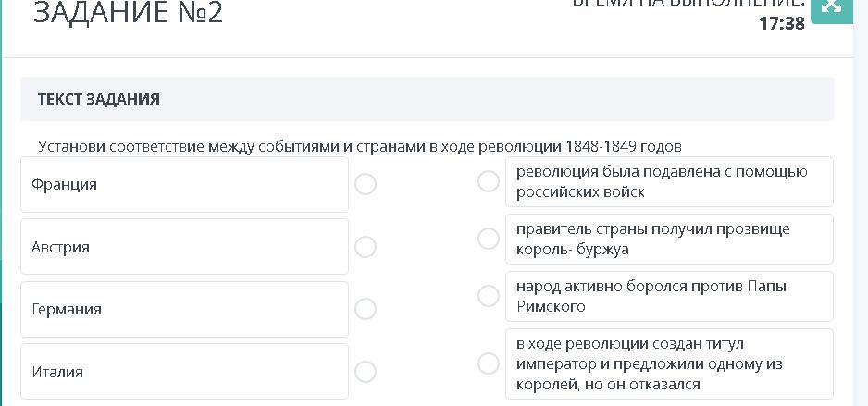Click the ТЕКСТ ЗАДАНИЯ header bar
The height and width of the screenshot is (406, 868).
(428, 99)
